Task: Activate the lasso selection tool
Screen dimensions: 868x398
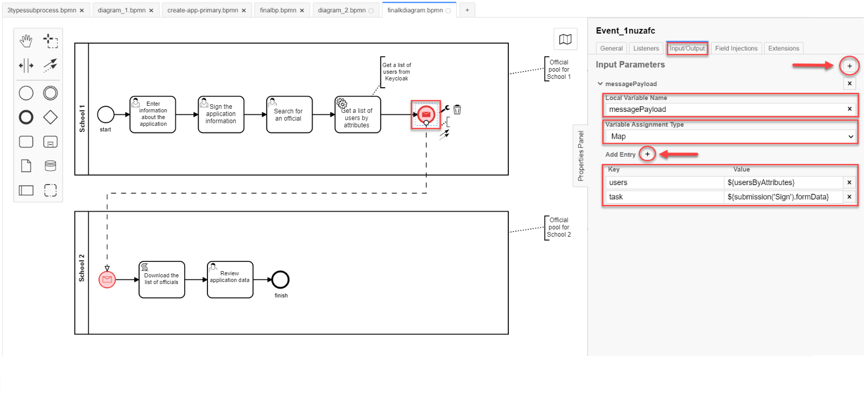Action: (x=51, y=41)
